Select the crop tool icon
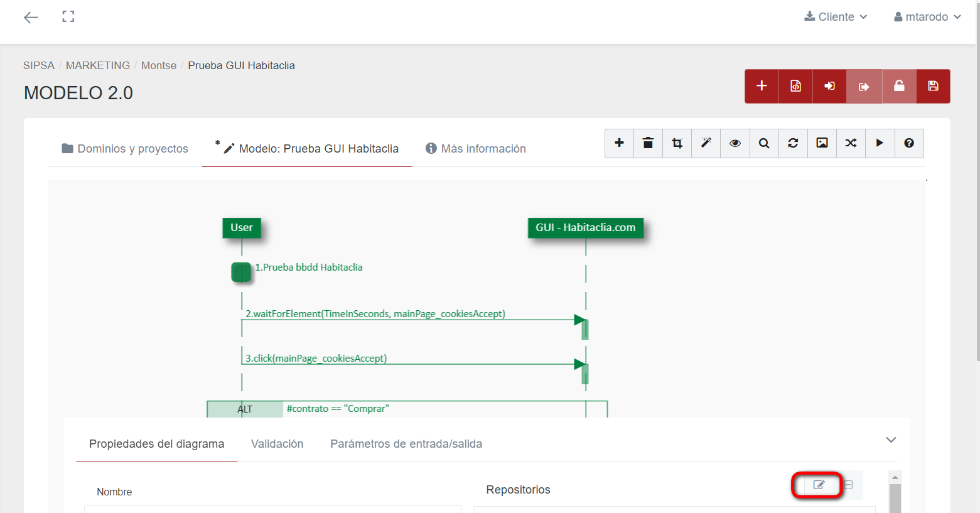980x513 pixels. (677, 143)
